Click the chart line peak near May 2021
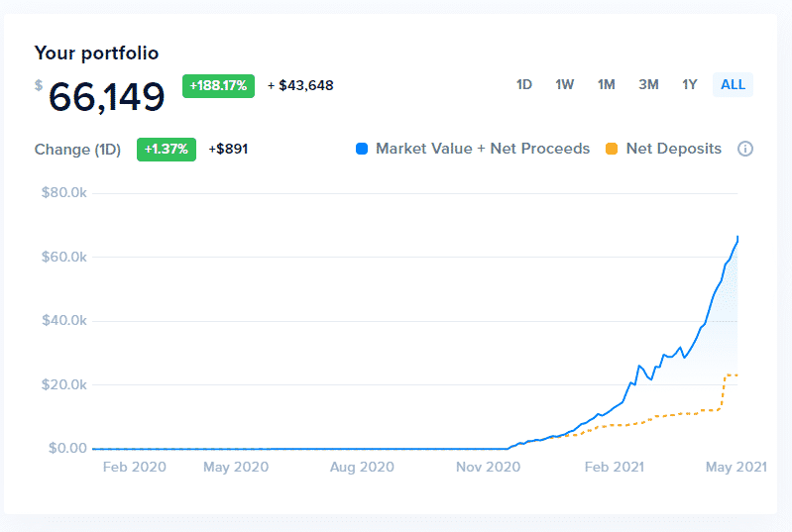This screenshot has height=532, width=792. pyautogui.click(x=737, y=237)
